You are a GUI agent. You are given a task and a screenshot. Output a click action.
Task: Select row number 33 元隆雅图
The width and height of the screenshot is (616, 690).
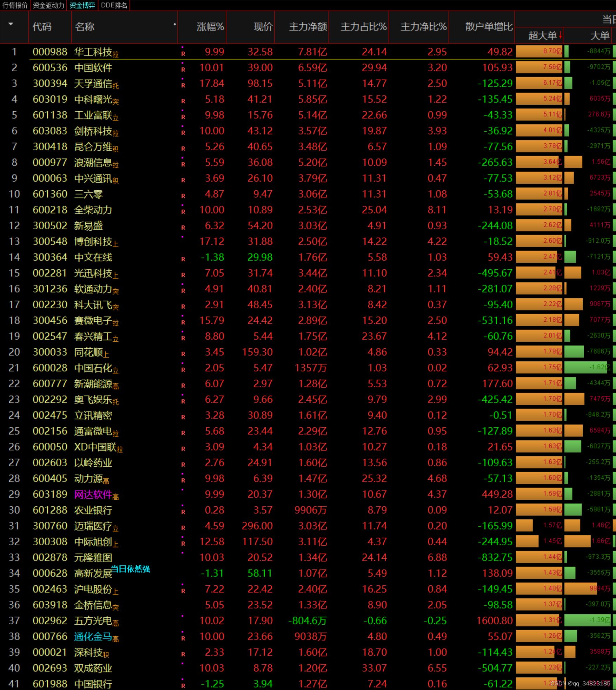[x=14, y=558]
